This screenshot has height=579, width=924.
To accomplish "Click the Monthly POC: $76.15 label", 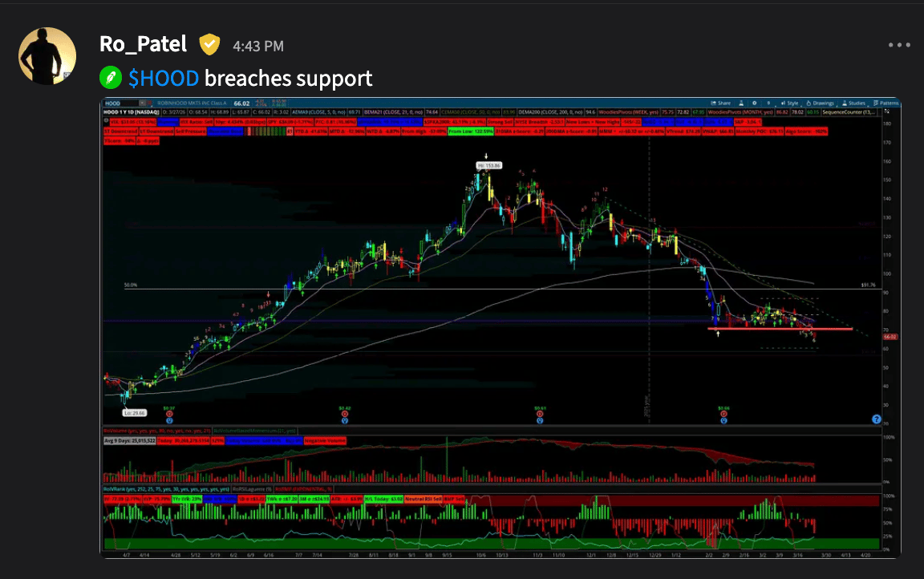I will click(760, 132).
